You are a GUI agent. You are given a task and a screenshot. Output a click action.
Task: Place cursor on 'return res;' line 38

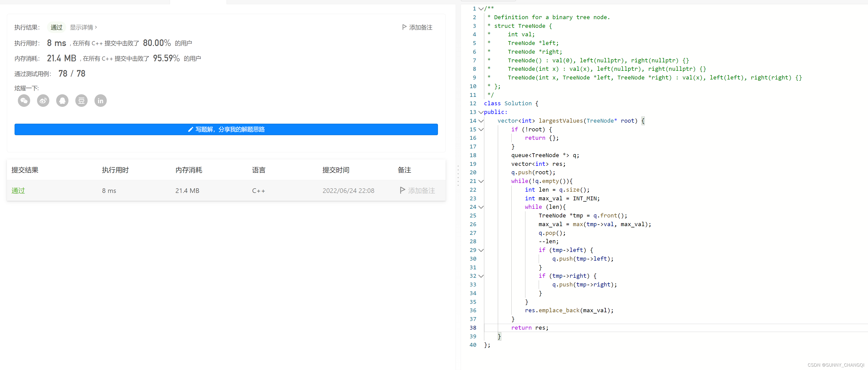tap(530, 328)
